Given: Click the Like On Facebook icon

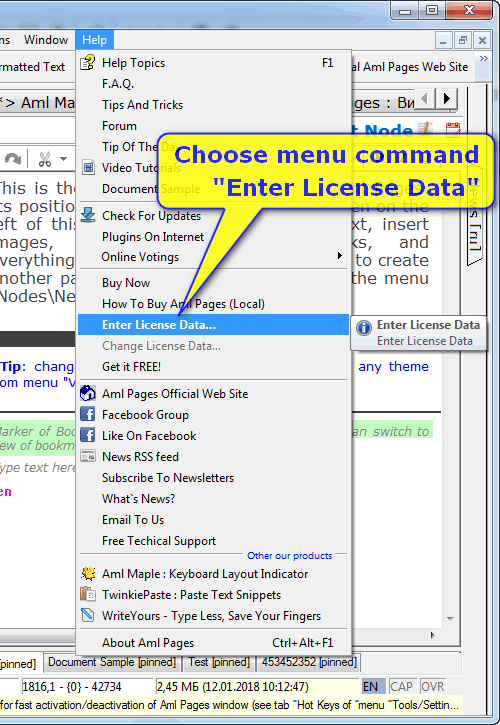Looking at the screenshot, I should 88,435.
